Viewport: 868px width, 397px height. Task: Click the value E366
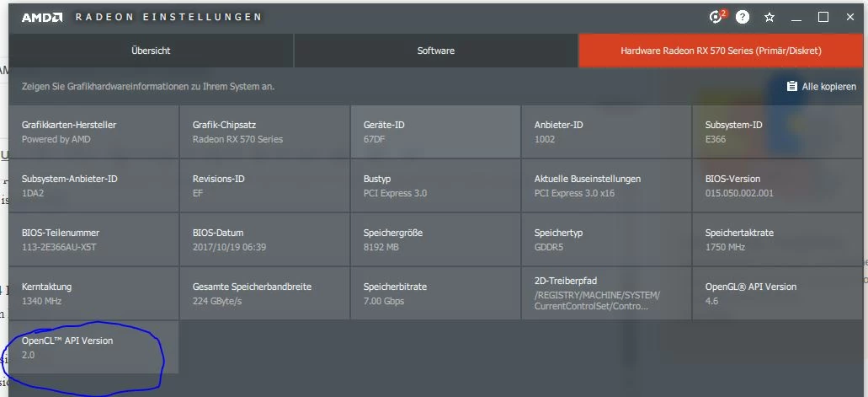point(716,139)
